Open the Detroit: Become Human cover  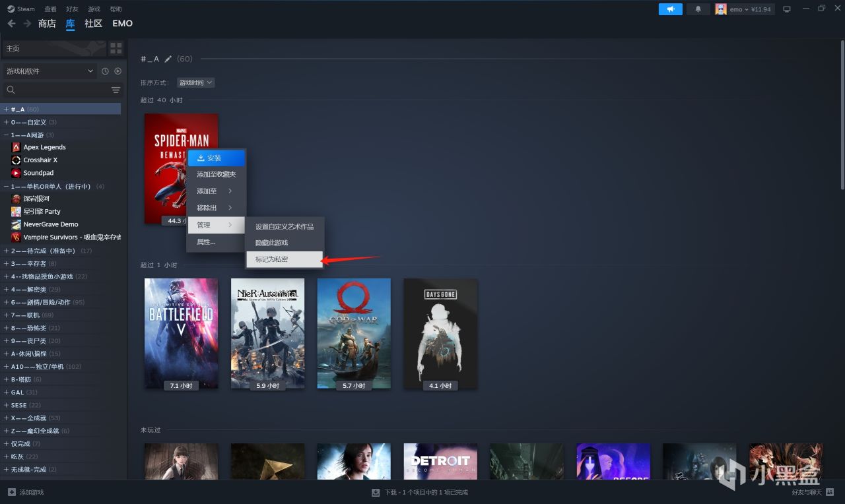(440, 461)
